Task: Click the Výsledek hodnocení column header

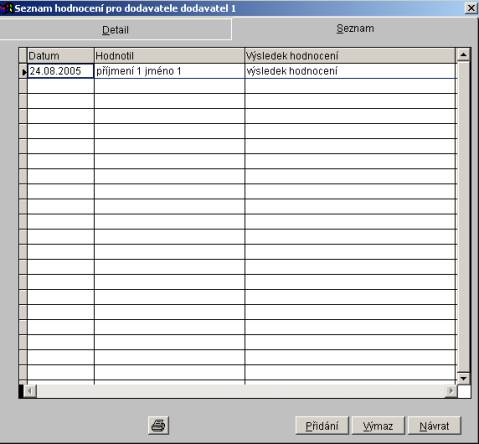Action: coord(350,56)
